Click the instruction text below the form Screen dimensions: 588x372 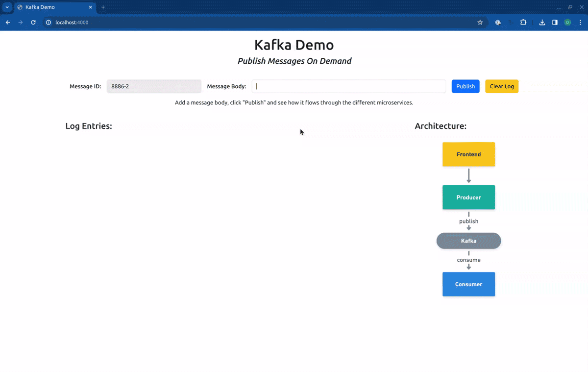click(x=294, y=103)
